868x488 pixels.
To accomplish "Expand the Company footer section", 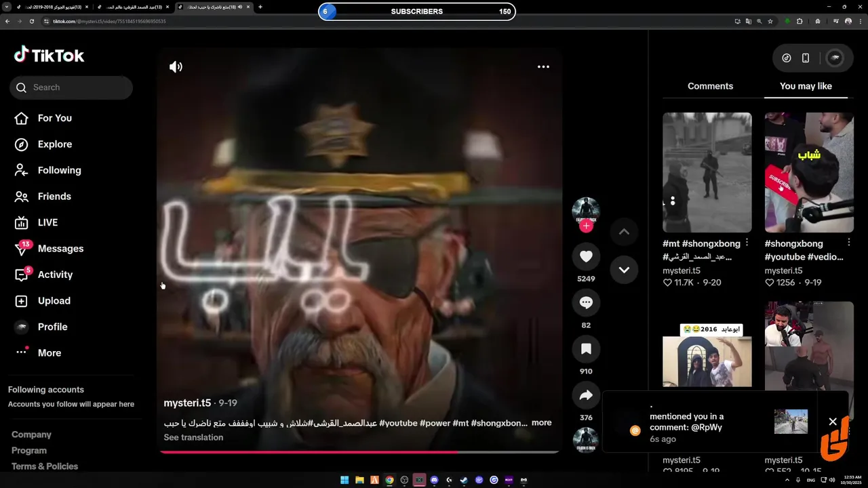I will click(x=31, y=434).
